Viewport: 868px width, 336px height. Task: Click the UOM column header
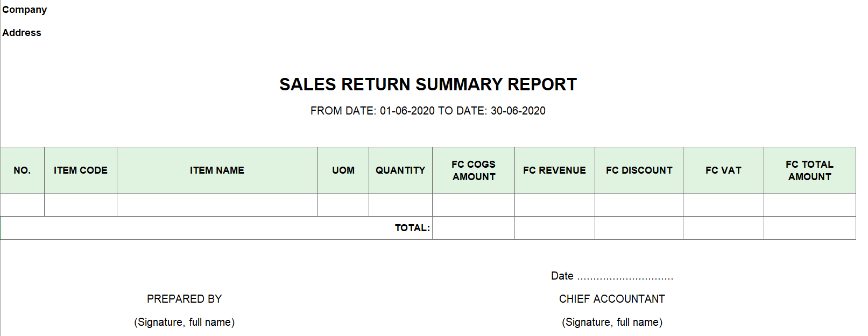[x=343, y=170]
